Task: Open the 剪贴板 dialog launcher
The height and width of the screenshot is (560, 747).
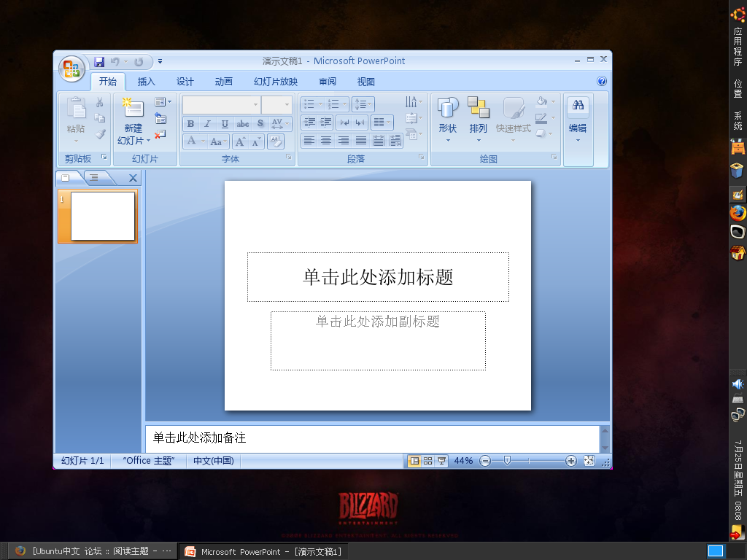Action: click(x=104, y=157)
